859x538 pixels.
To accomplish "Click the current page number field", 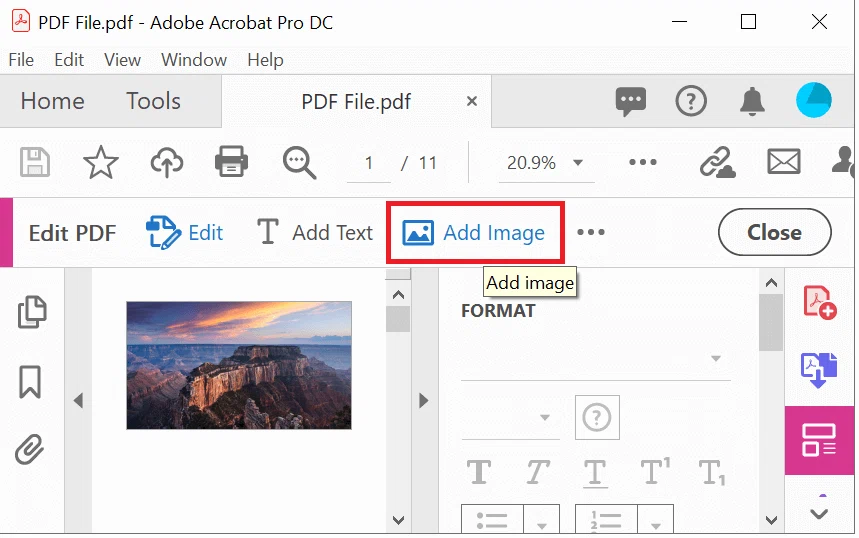I will click(x=369, y=163).
